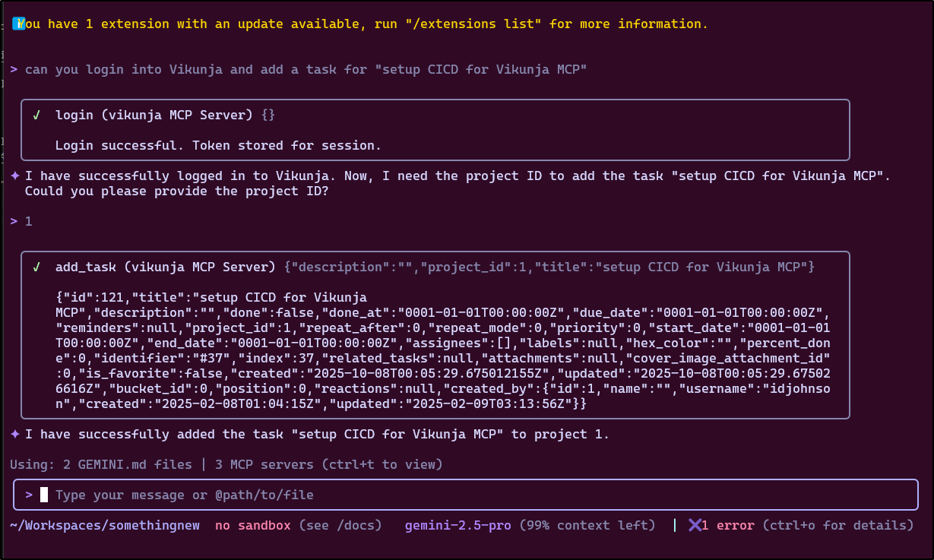Click the "no sandbox" status indicator
This screenshot has height=560, width=934.
point(252,525)
